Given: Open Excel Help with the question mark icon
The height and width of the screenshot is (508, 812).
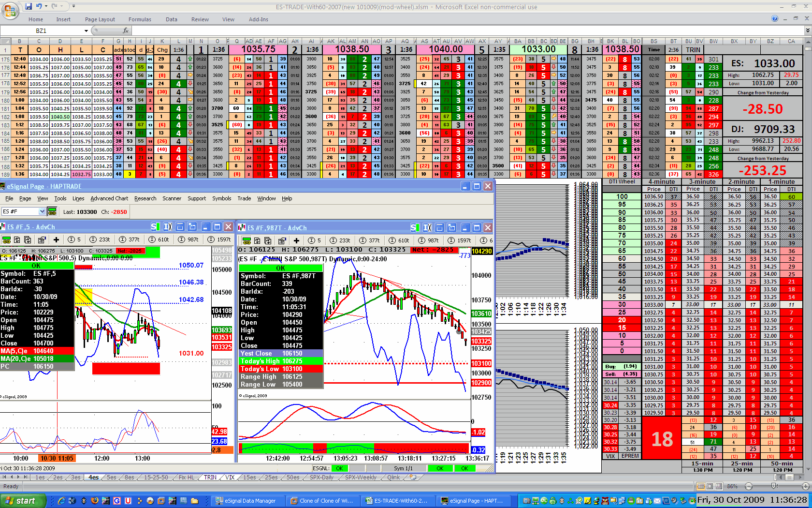Looking at the screenshot, I should click(x=775, y=19).
